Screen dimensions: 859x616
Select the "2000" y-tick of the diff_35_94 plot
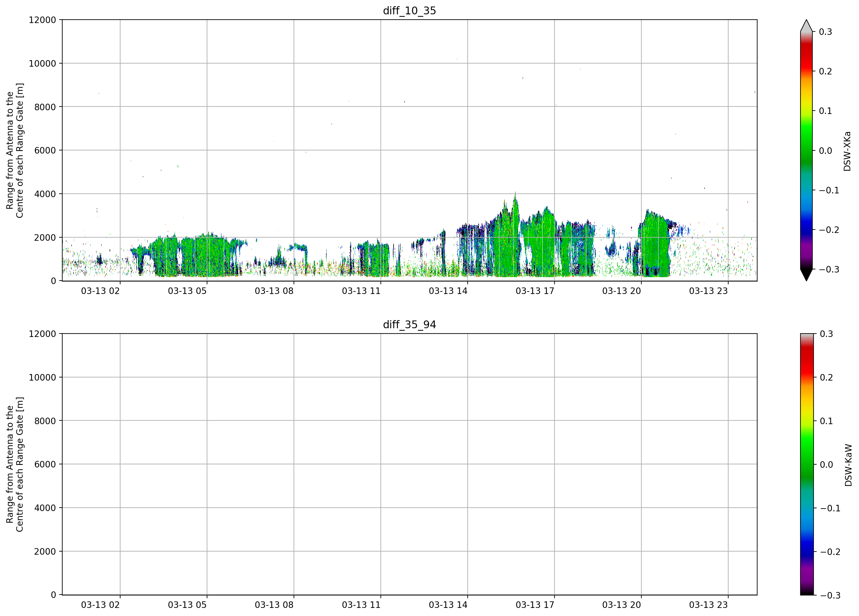tap(45, 552)
